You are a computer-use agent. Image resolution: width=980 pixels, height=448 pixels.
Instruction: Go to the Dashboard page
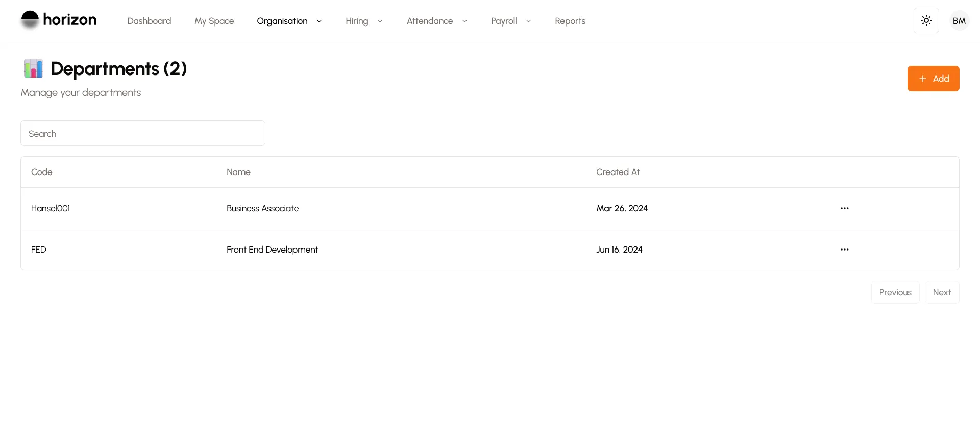point(149,21)
